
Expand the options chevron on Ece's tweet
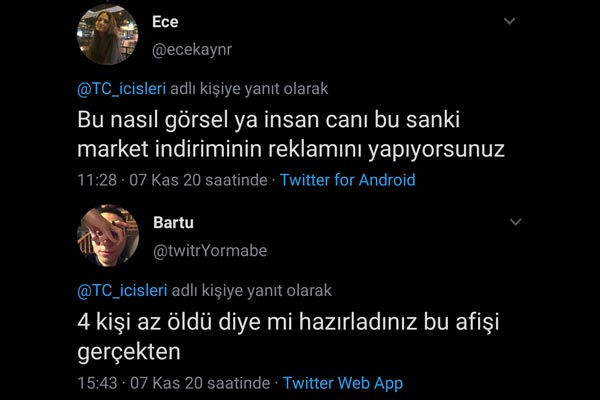tap(509, 21)
